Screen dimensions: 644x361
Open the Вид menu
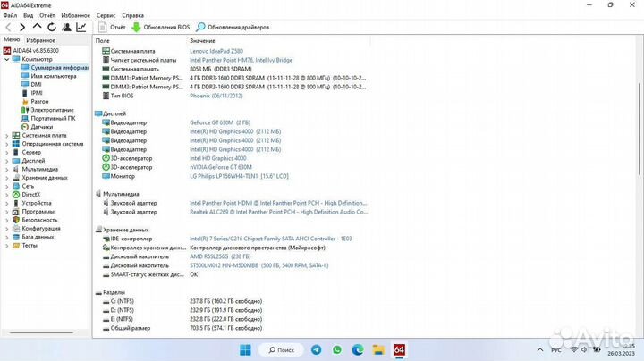click(29, 15)
